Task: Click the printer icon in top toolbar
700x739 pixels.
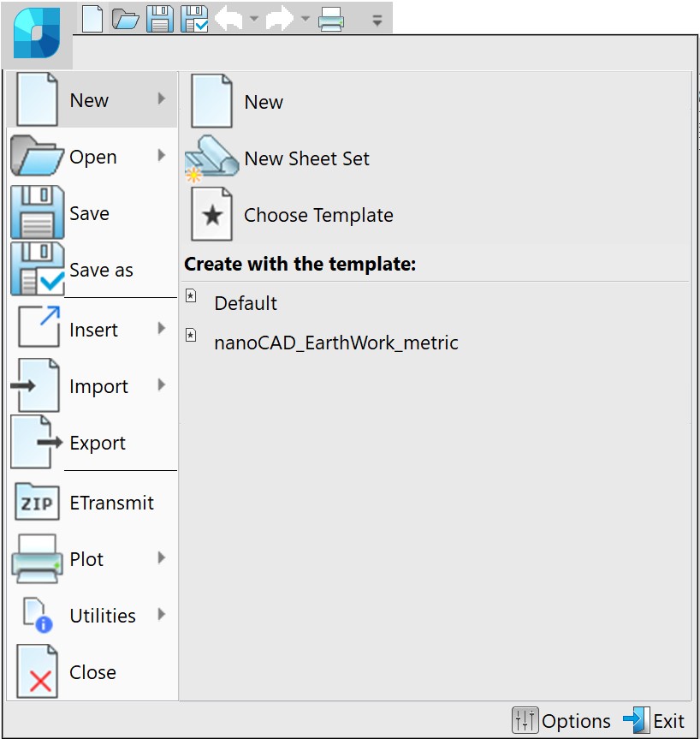Action: point(331,19)
